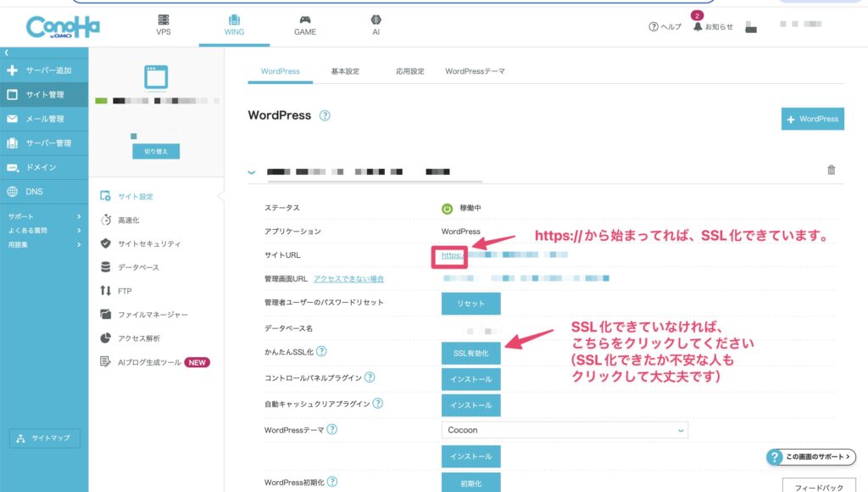Click help icon next to 自動キャッシュクリアプラグイン
868x492 pixels.
tap(377, 403)
